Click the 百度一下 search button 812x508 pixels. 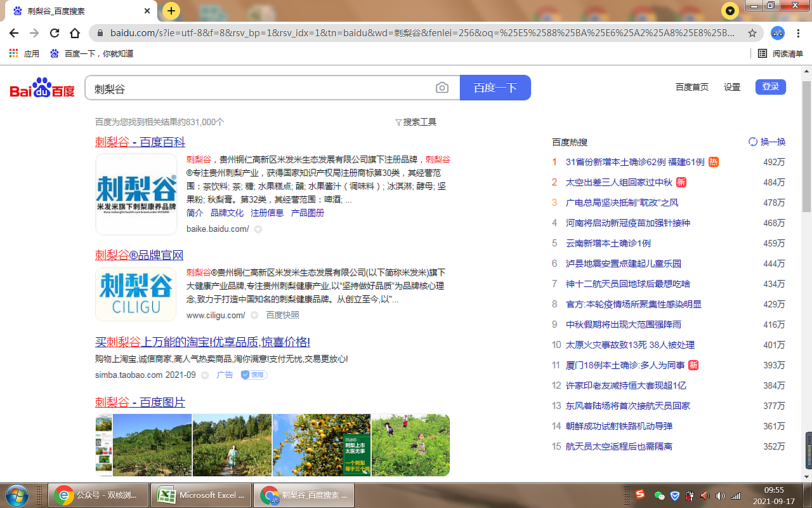point(495,88)
